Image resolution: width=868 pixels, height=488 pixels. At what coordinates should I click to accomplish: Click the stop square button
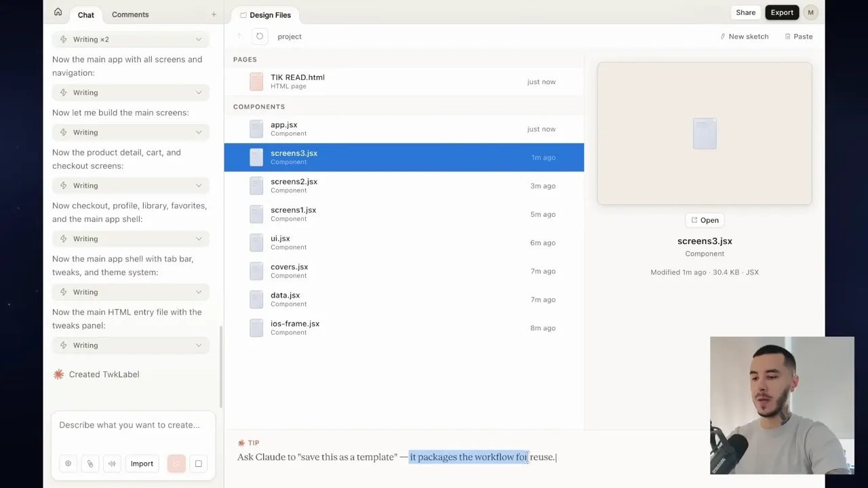pyautogui.click(x=198, y=464)
